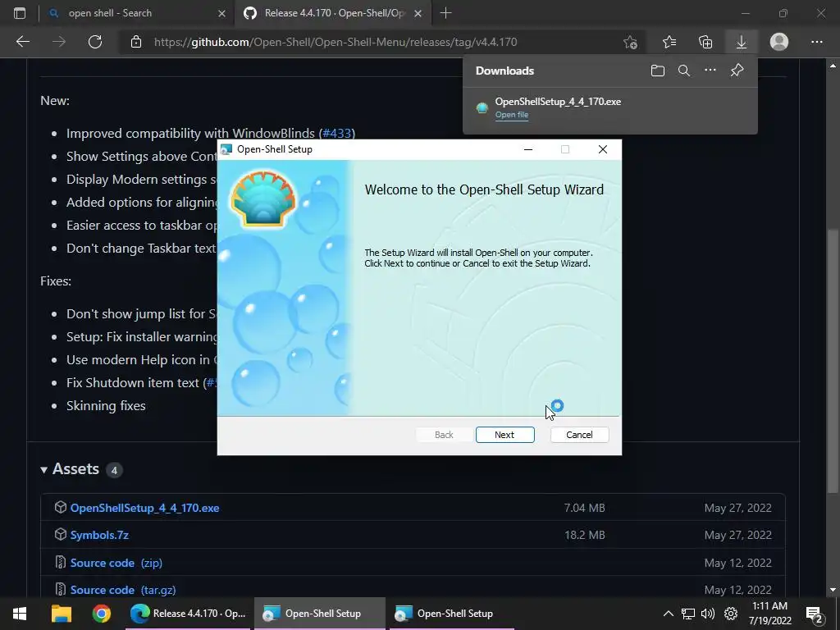Viewport: 840px width, 630px height.
Task: Open Windows Start menu
Action: click(x=20, y=614)
